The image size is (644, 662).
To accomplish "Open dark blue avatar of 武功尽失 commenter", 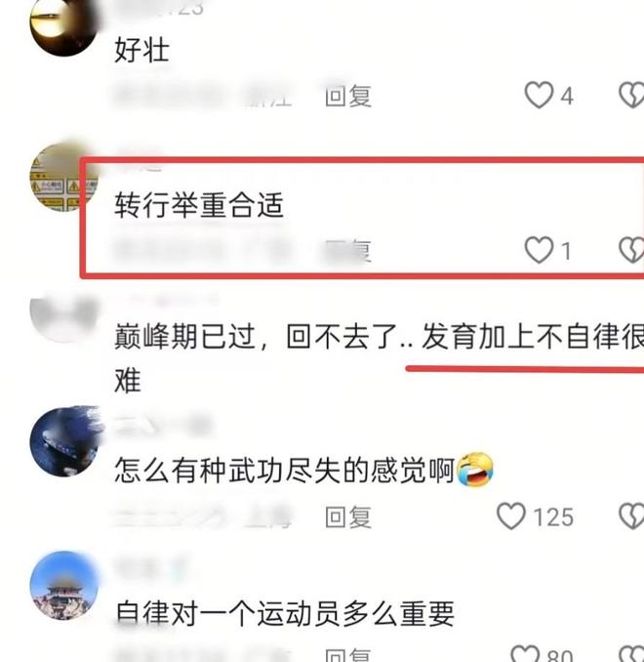I will point(64,441).
